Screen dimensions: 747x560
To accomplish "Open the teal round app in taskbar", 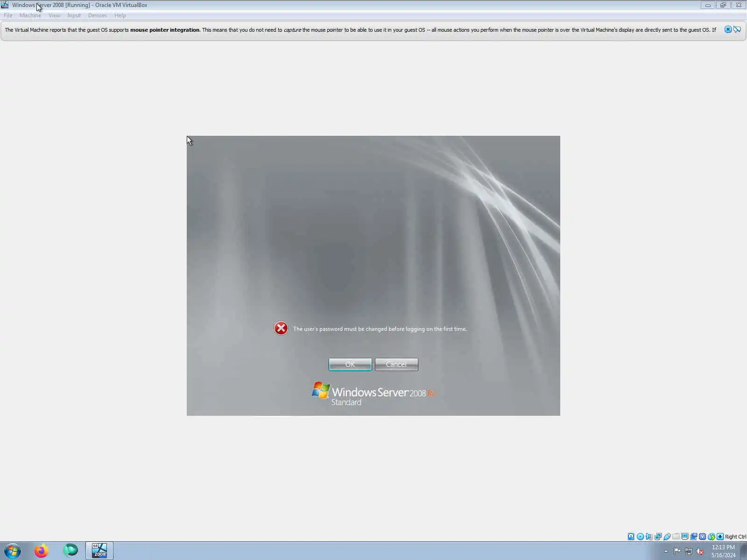I will tap(70, 551).
